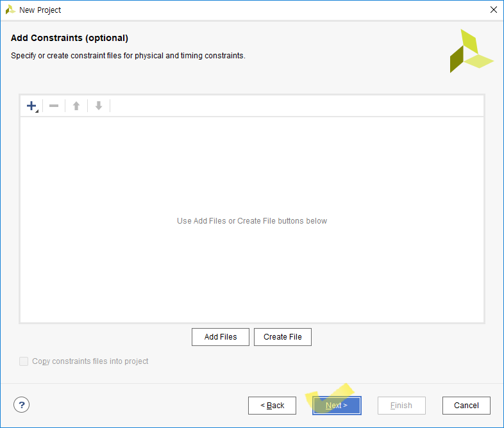The height and width of the screenshot is (428, 504).
Task: Click the move up arrow icon
Action: click(x=76, y=106)
